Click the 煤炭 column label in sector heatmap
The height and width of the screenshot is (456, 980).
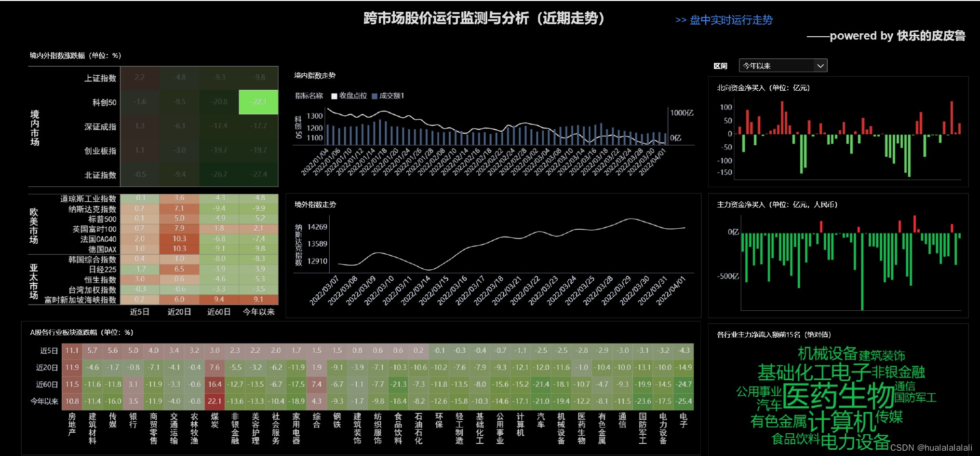coord(215,420)
